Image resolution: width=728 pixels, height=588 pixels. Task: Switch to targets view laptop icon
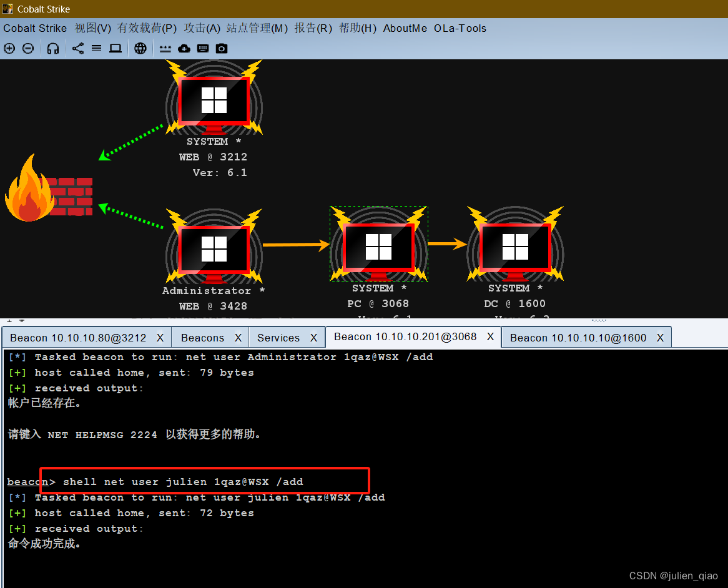click(x=115, y=48)
